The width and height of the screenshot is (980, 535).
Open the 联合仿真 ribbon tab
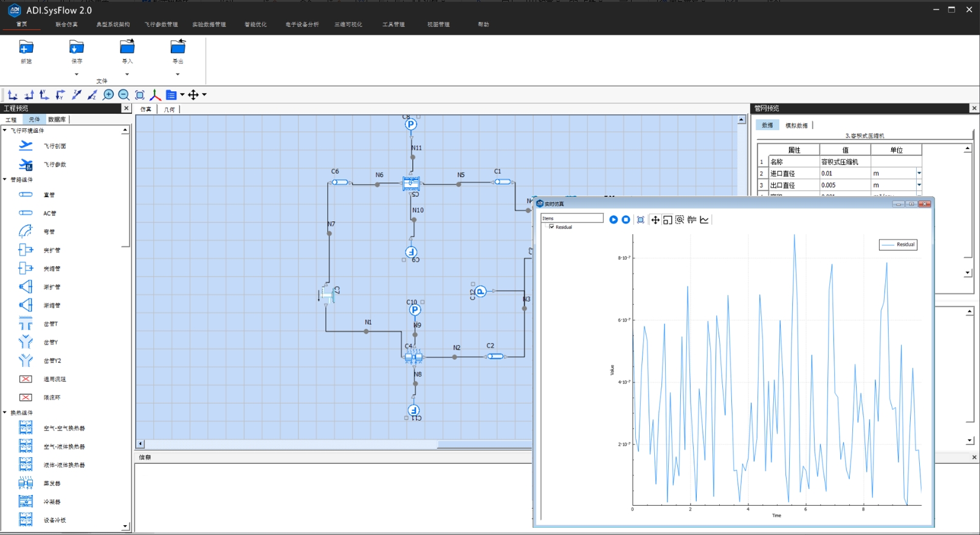[x=67, y=24]
